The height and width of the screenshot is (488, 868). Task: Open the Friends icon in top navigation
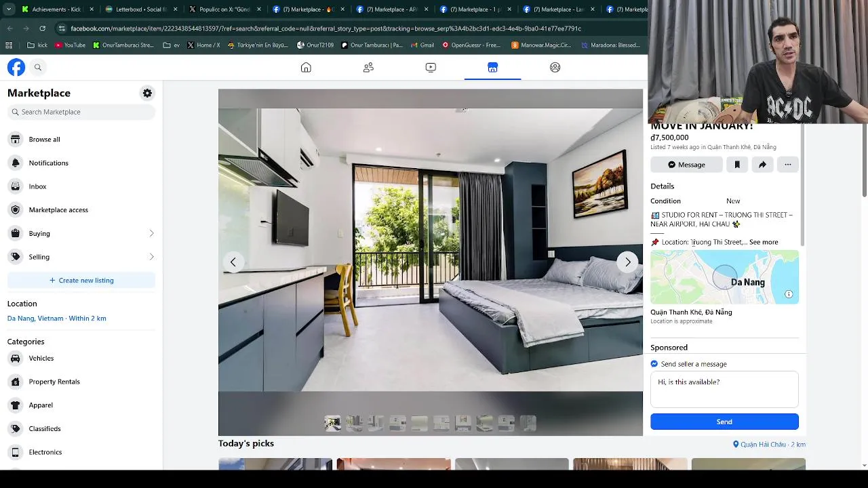pyautogui.click(x=368, y=67)
